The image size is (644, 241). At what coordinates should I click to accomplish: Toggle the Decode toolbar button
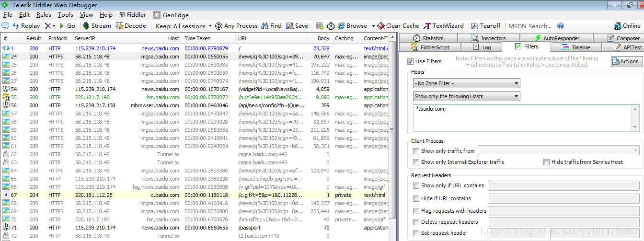[131, 26]
